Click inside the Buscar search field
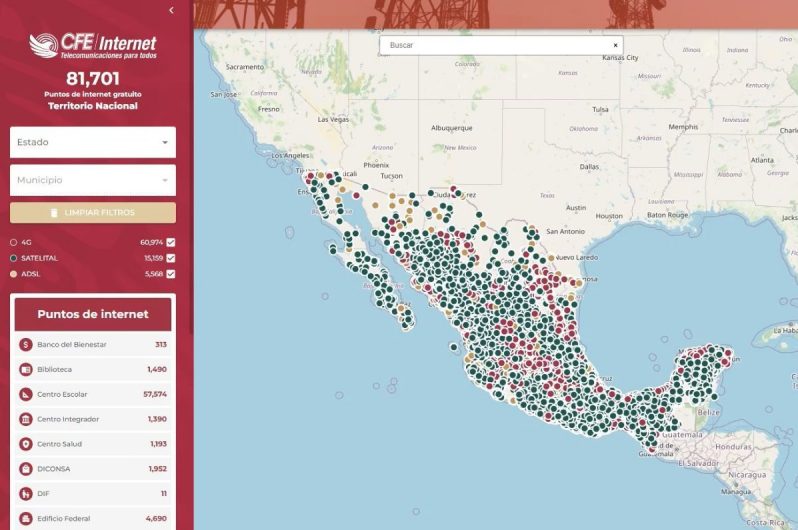The height and width of the screenshot is (530, 798). point(501,45)
